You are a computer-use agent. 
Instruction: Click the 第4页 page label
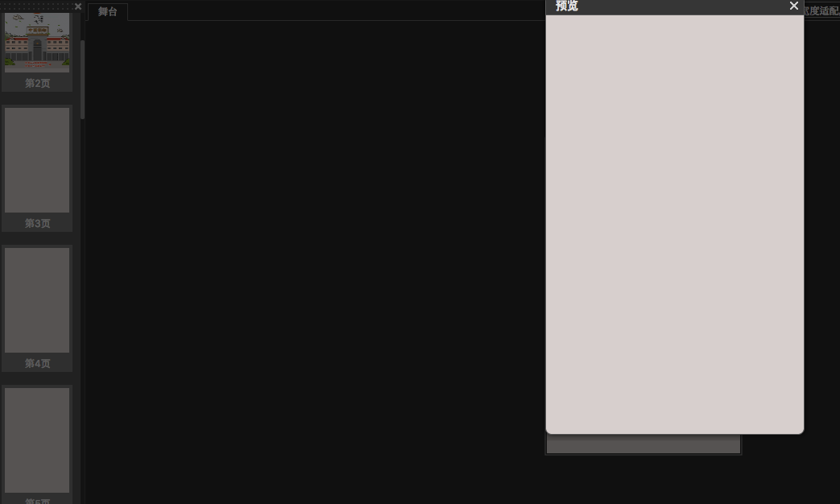click(38, 363)
